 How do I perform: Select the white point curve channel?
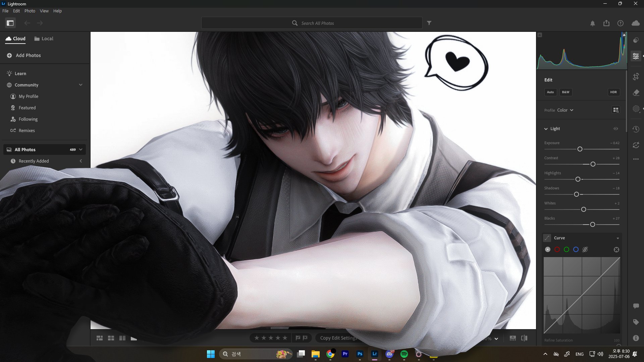548,249
